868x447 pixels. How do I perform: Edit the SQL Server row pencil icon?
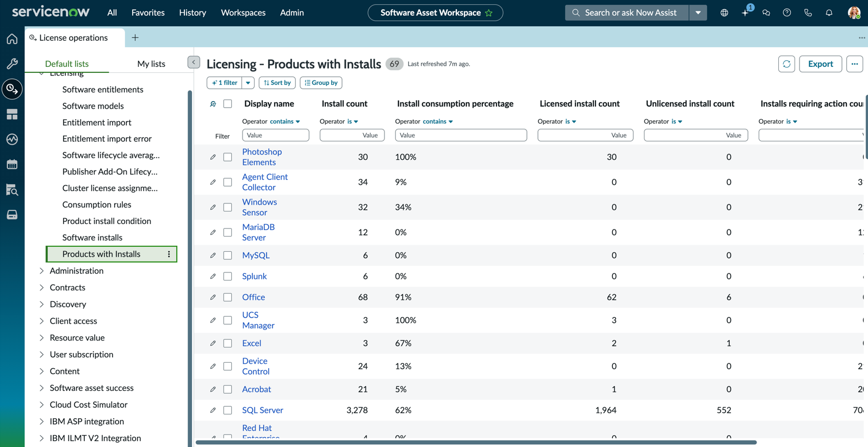[x=213, y=411]
